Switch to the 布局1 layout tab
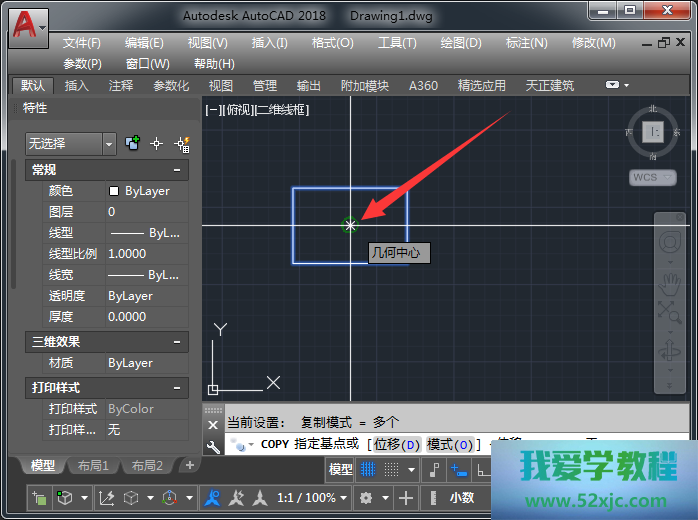 coord(93,466)
